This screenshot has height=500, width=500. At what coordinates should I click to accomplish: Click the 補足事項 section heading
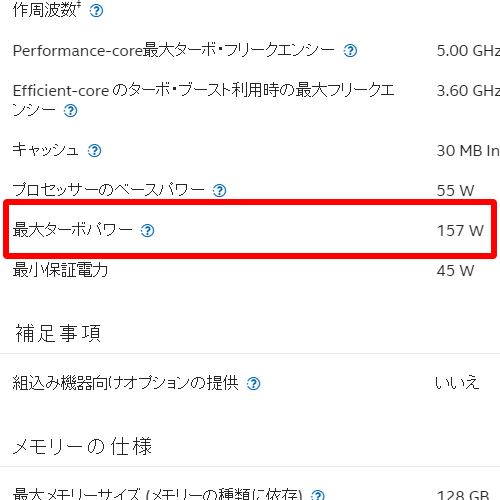click(x=58, y=333)
